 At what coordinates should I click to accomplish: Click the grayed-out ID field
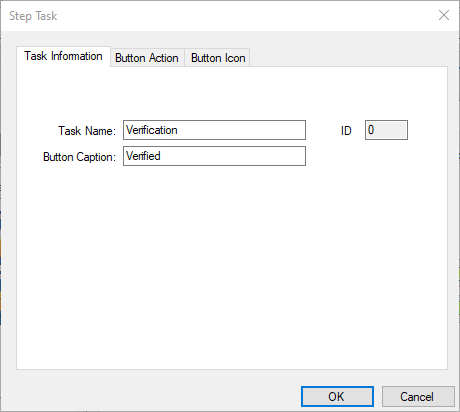(386, 130)
